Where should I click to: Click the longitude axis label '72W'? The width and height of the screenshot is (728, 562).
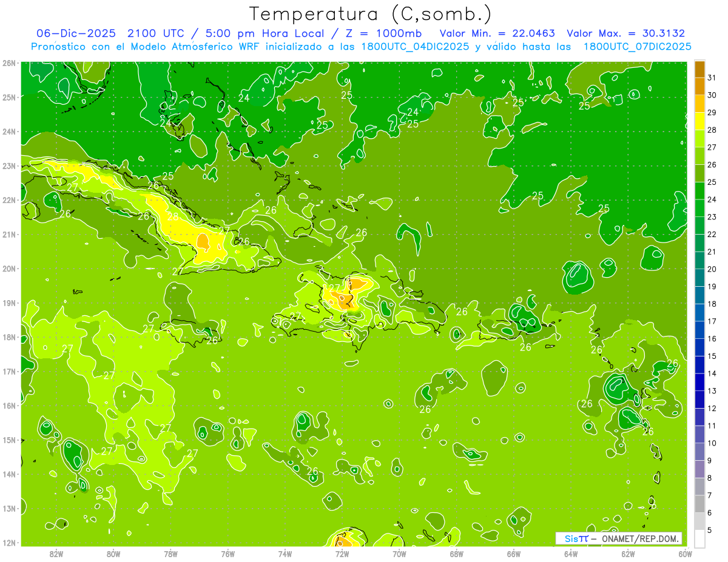click(342, 554)
